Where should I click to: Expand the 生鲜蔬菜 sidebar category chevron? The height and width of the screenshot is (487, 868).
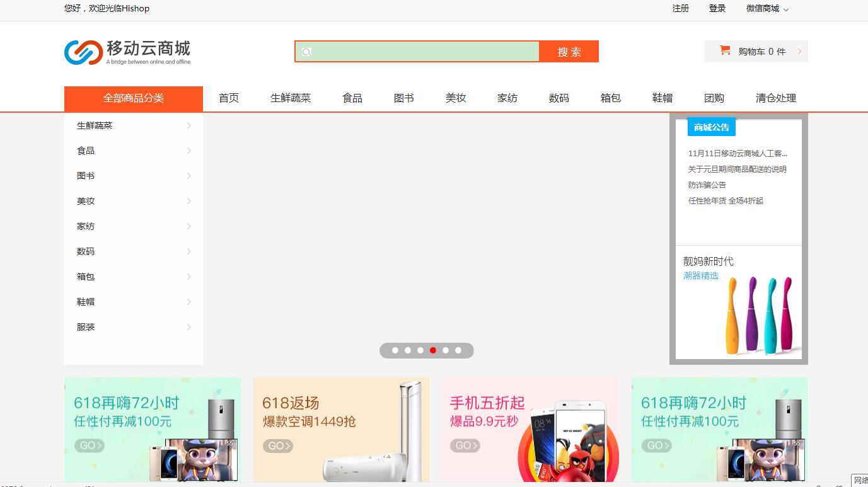click(x=189, y=125)
